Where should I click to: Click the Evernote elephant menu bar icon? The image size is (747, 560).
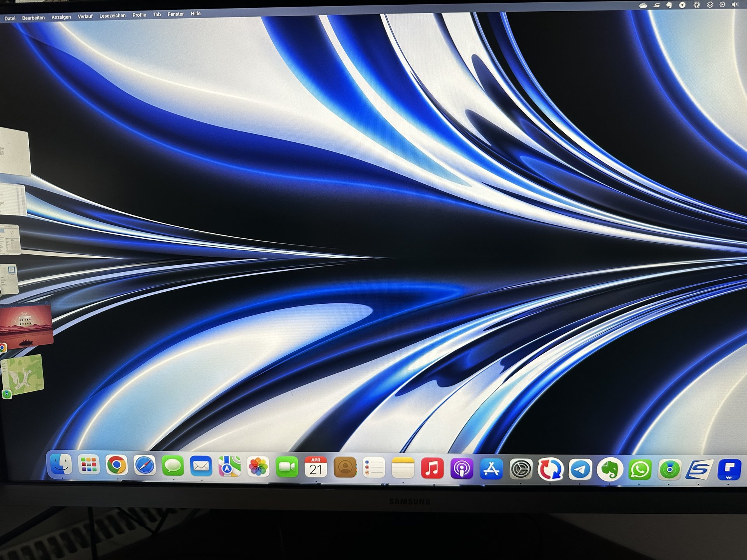(669, 5)
